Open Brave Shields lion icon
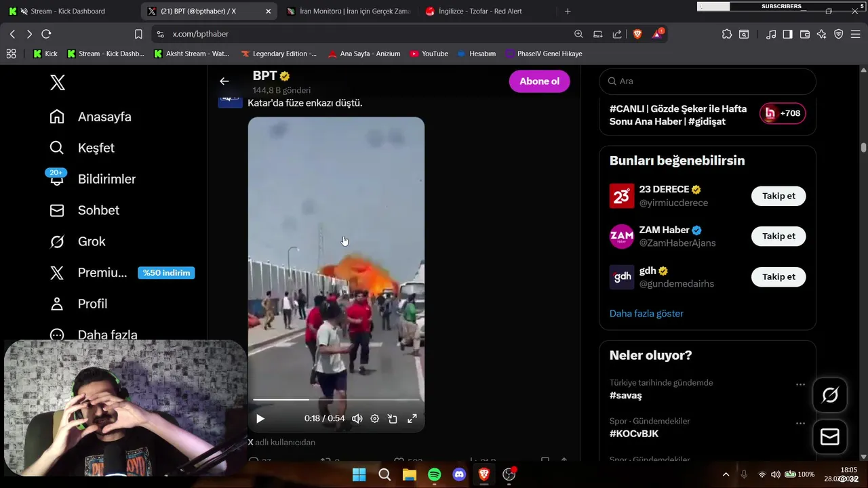868x488 pixels. coord(637,34)
